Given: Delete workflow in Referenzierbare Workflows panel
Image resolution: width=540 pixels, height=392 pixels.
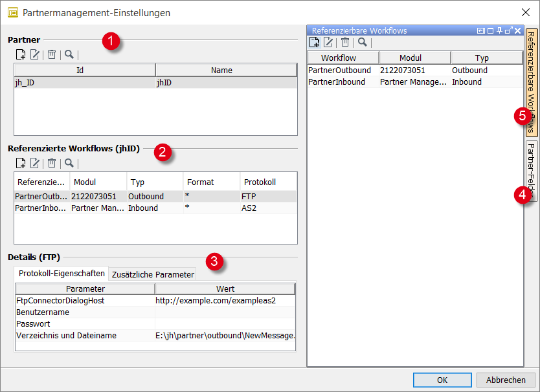Looking at the screenshot, I should pos(344,41).
